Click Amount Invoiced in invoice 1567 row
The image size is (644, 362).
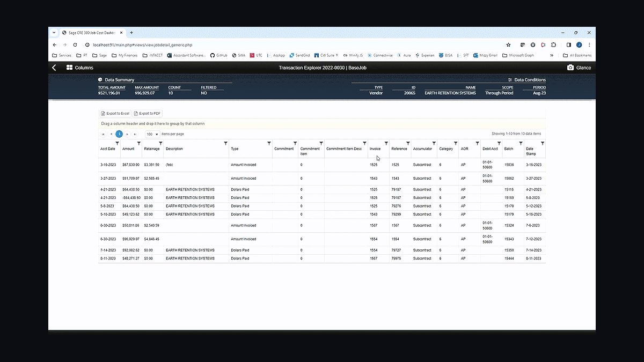tap(243, 226)
